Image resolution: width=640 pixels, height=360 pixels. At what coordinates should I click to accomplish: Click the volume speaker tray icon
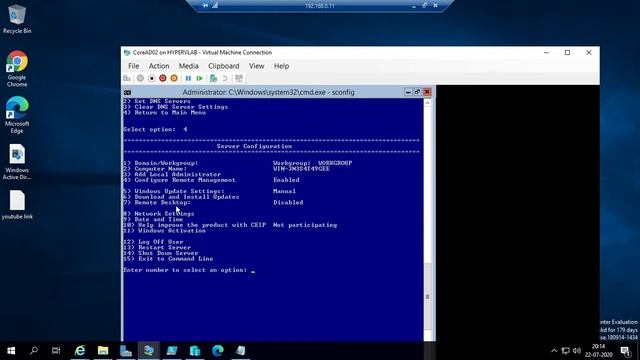(x=577, y=351)
